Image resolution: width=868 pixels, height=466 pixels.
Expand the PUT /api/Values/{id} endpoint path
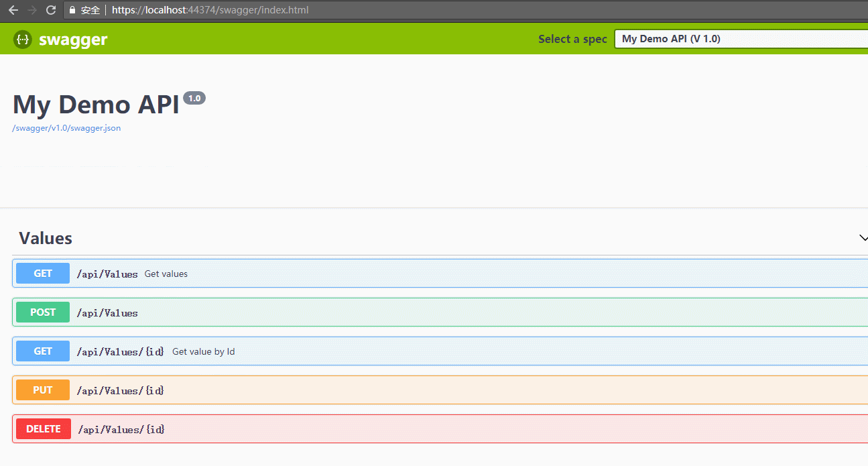tap(121, 390)
